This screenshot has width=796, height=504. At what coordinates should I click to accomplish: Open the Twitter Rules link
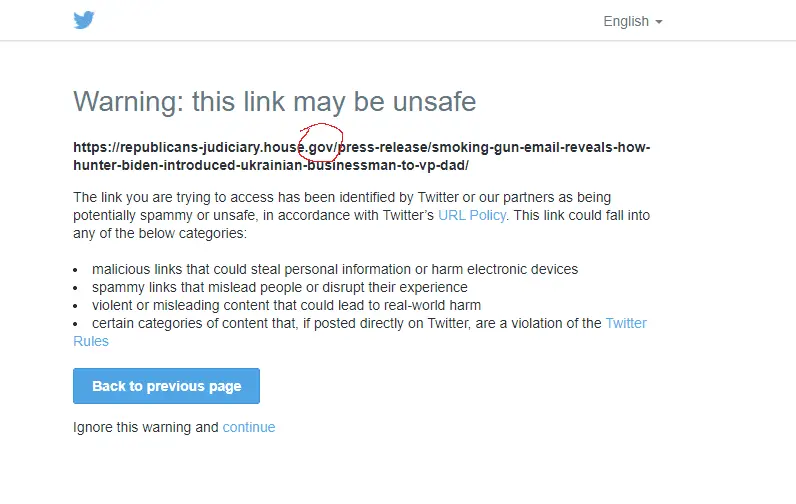point(625,323)
